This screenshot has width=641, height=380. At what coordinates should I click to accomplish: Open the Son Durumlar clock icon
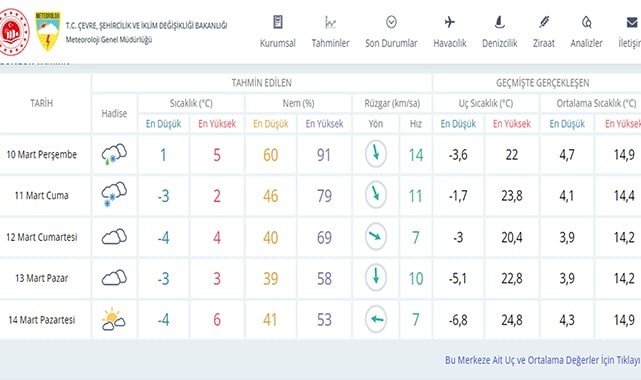click(391, 22)
